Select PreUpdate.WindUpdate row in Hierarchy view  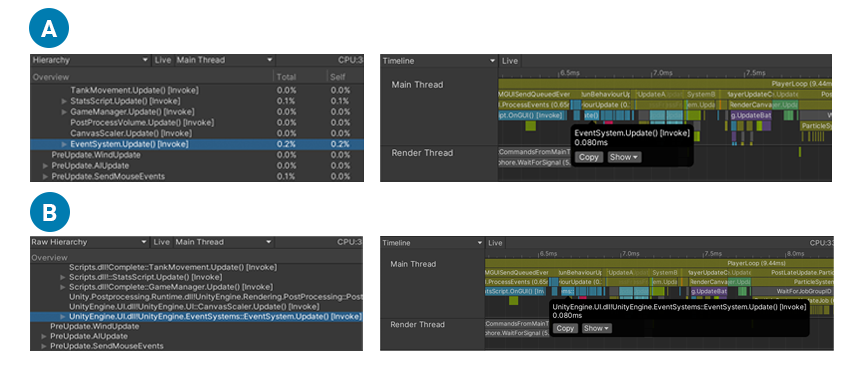click(197, 155)
